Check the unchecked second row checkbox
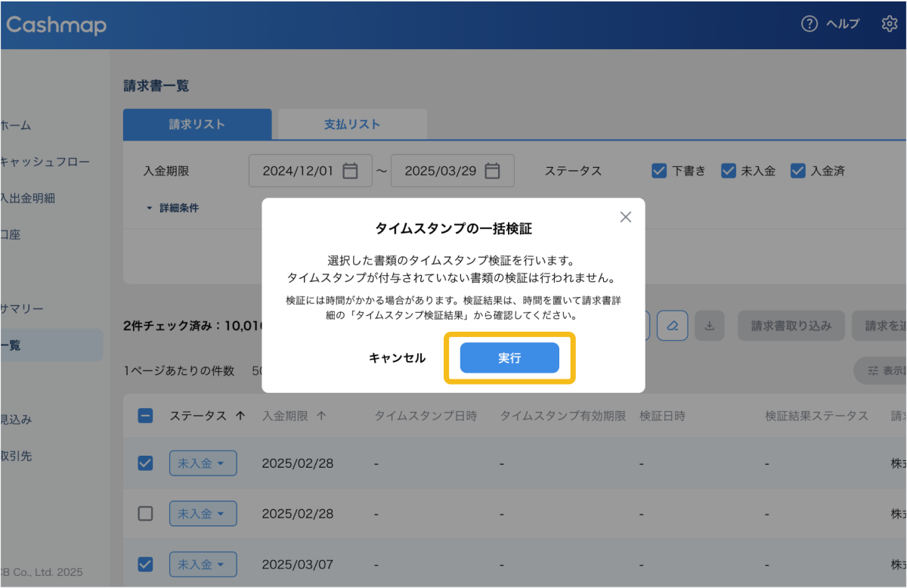The width and height of the screenshot is (907, 588). click(x=146, y=514)
